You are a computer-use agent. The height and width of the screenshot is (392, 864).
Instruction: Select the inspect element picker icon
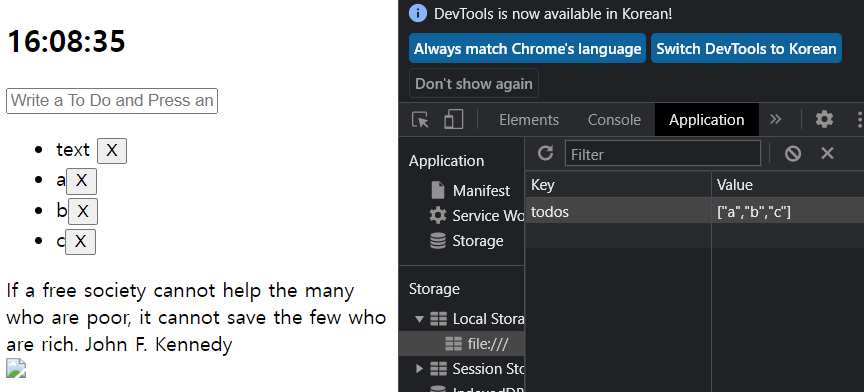[x=420, y=120]
